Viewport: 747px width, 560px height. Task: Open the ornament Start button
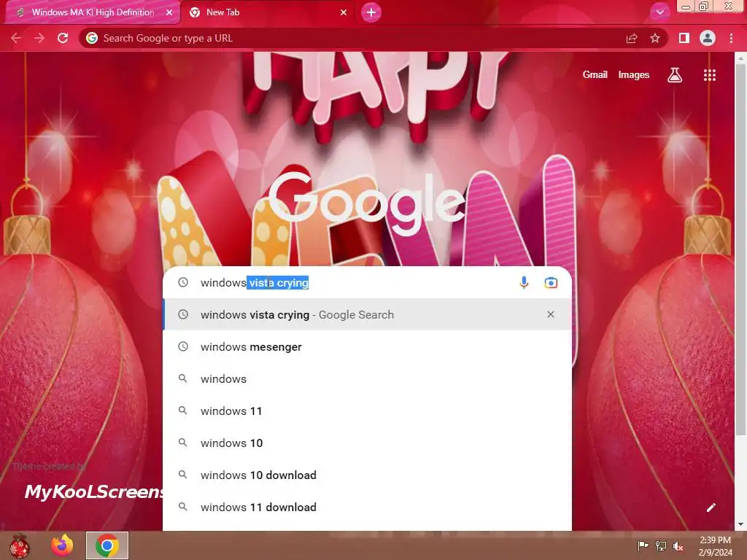[19, 545]
